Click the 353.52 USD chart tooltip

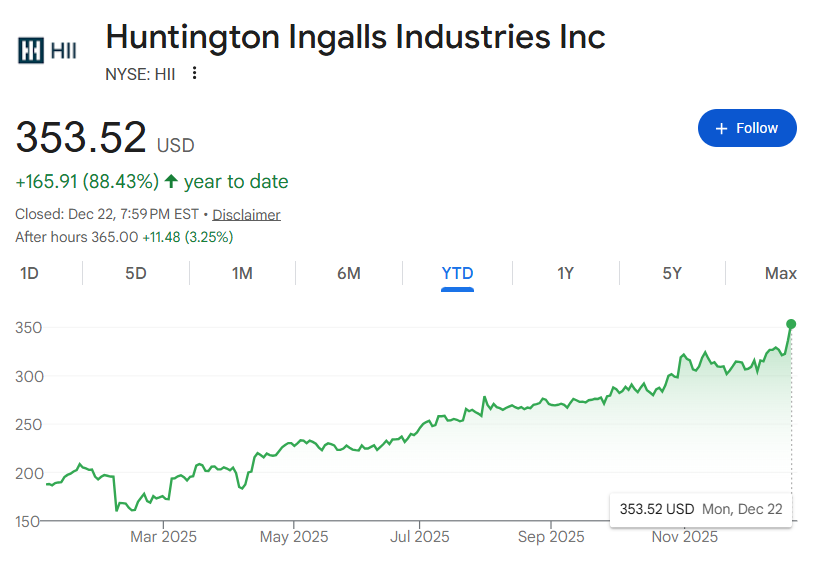(700, 509)
